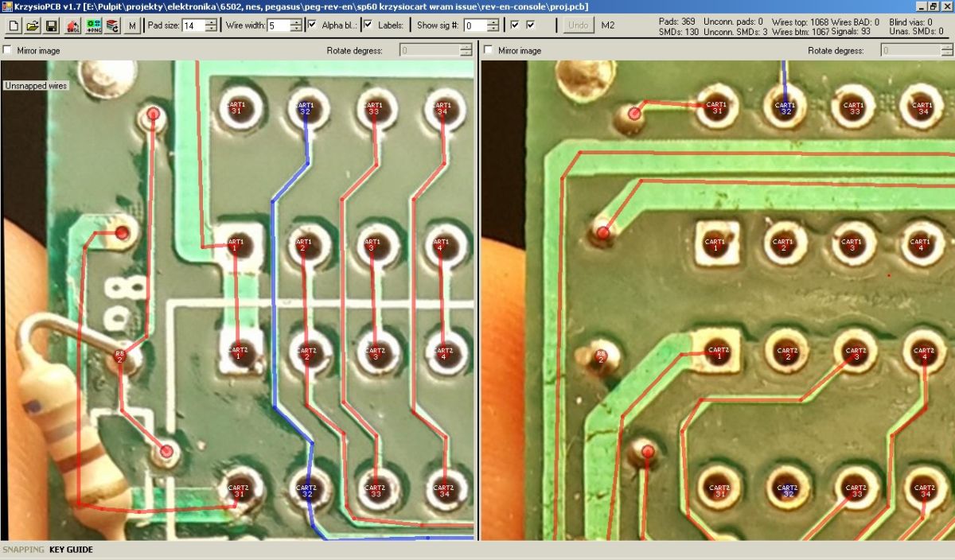
Task: Select pad R8 2 in the left panel
Action: (x=121, y=356)
